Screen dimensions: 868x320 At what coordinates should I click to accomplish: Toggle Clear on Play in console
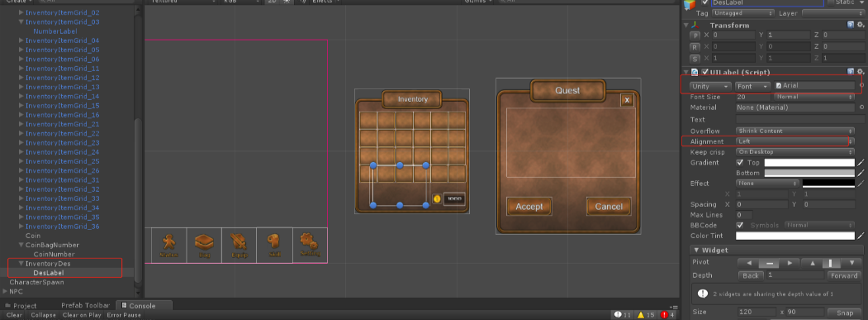click(82, 315)
